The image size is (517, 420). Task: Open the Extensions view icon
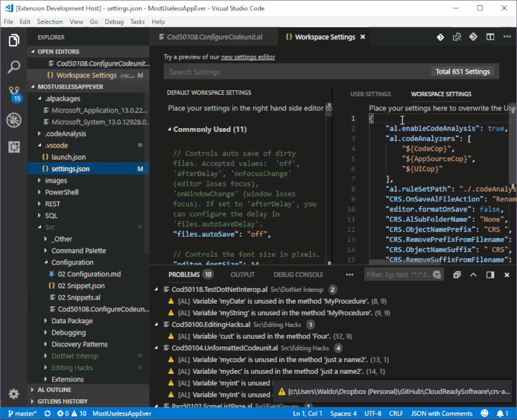(14, 147)
